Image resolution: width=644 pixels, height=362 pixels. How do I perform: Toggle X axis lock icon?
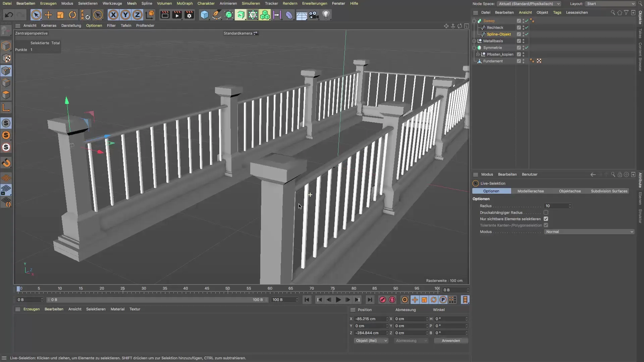pyautogui.click(x=113, y=15)
